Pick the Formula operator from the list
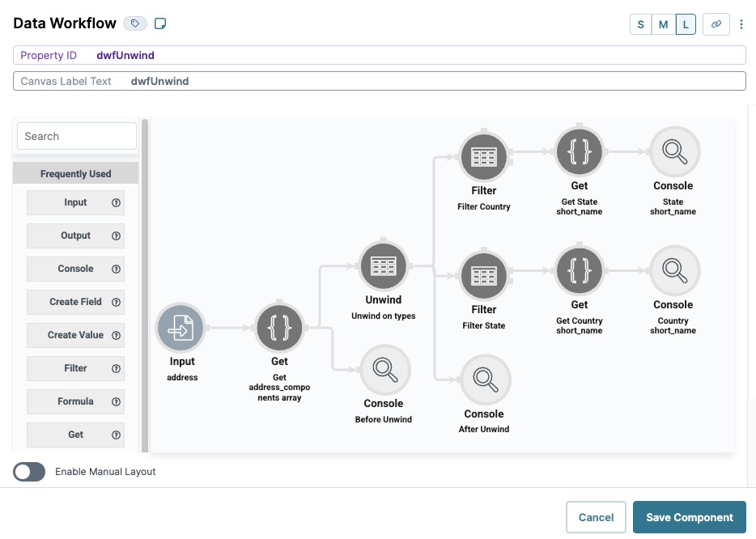 [x=76, y=401]
